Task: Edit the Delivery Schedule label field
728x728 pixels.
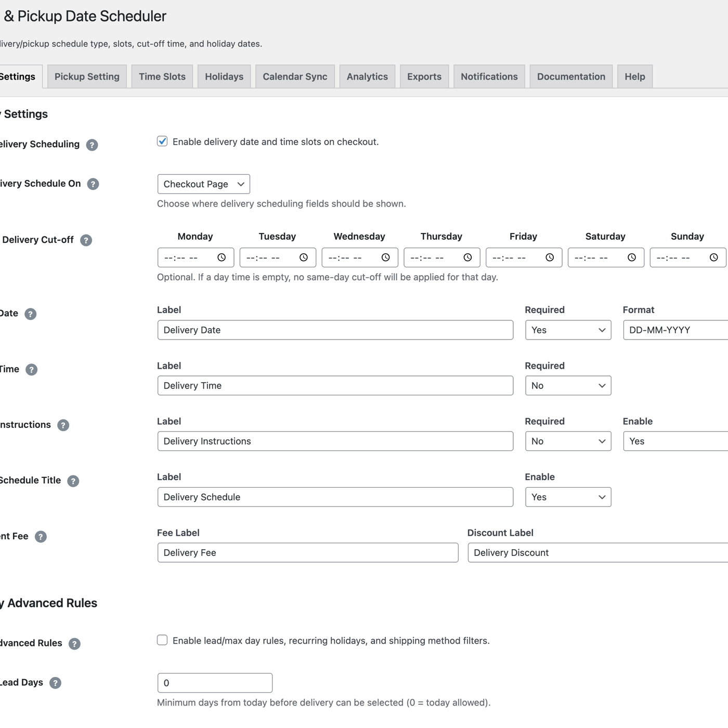Action: coord(335,497)
